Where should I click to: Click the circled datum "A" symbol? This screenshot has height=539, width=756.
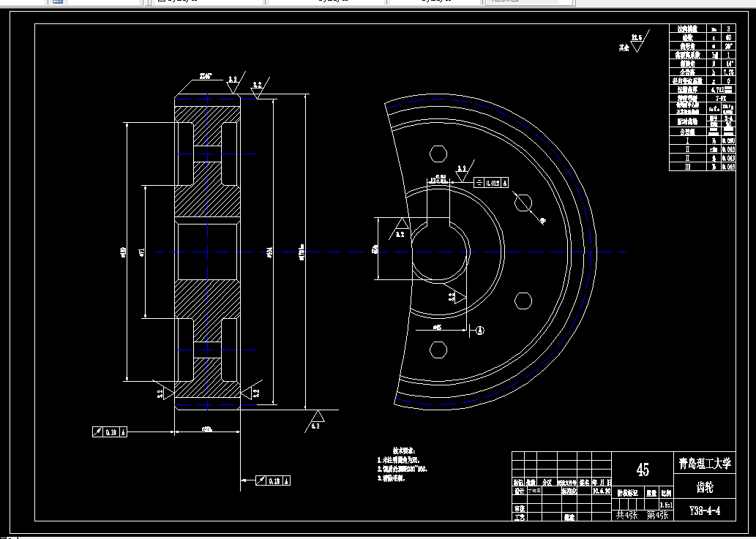click(480, 331)
